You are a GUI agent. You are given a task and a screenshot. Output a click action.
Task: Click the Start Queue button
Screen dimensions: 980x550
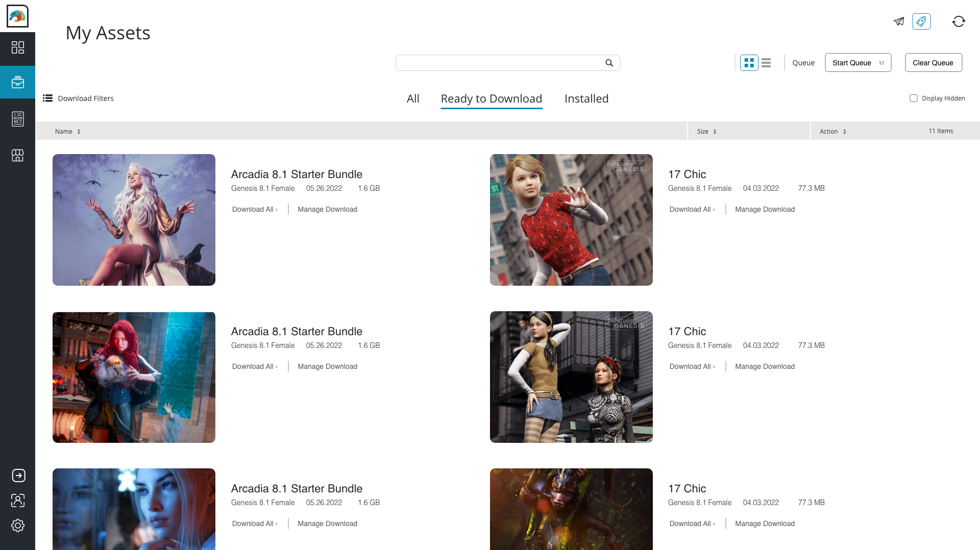coord(858,63)
